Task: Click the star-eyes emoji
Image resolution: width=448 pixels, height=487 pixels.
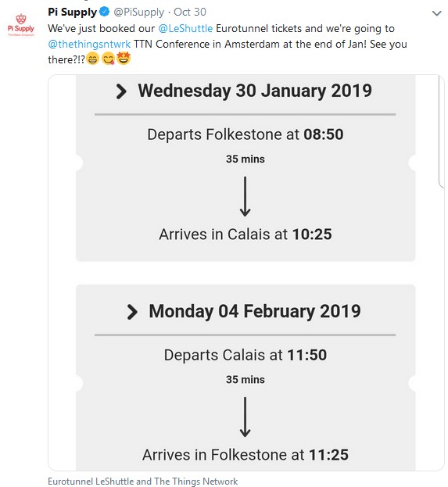Action: (124, 58)
